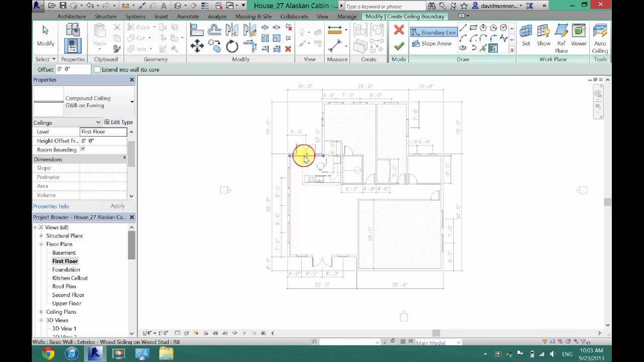Expand Structural Plans tree node
The image size is (644, 362).
click(x=41, y=236)
